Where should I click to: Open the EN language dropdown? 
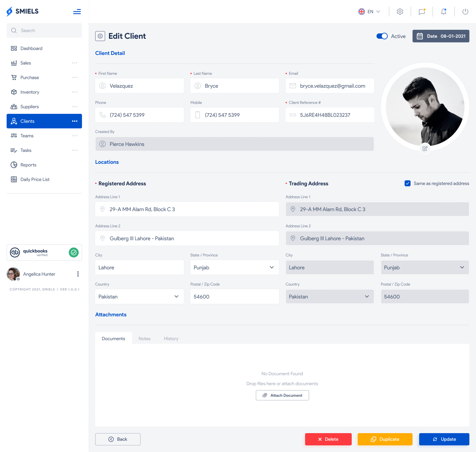[369, 12]
